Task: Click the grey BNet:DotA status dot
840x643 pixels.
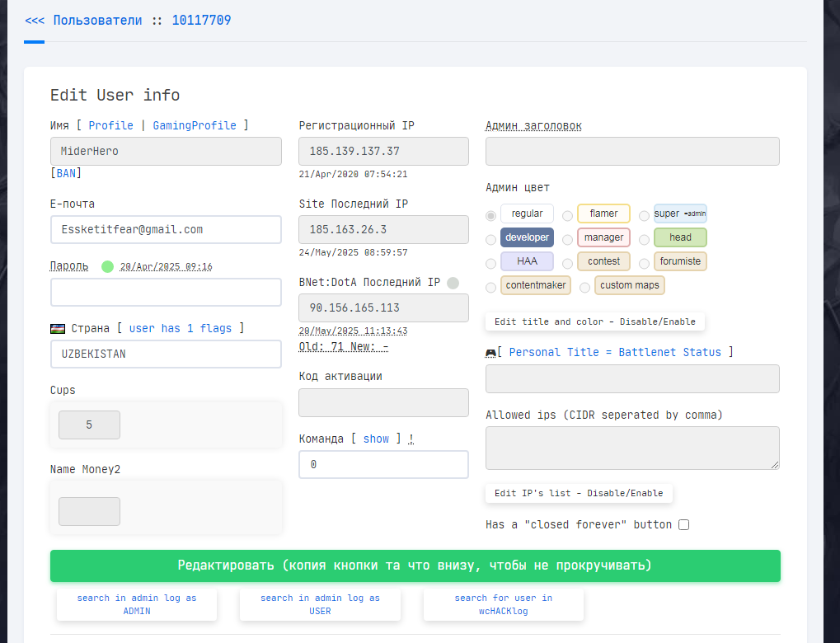Action: pyautogui.click(x=453, y=283)
